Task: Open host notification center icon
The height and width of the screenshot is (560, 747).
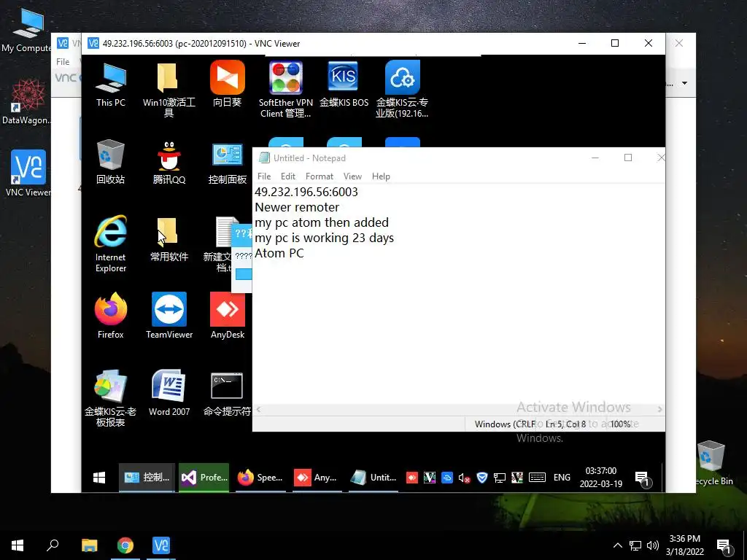Action: pos(724,547)
